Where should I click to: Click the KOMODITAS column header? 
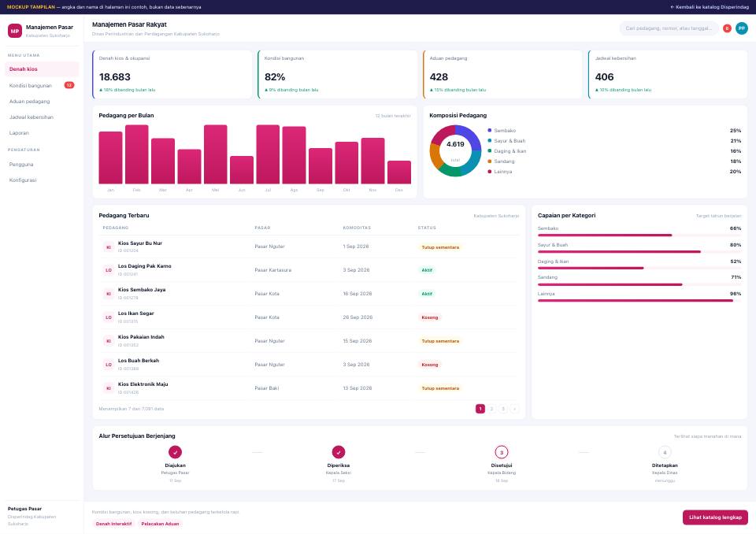[x=357, y=228]
